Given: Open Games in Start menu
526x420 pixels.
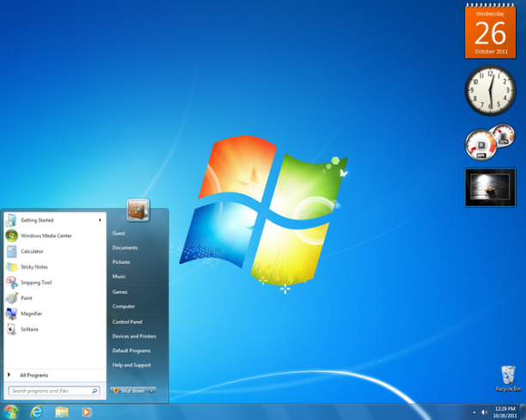Looking at the screenshot, I should click(x=119, y=292).
